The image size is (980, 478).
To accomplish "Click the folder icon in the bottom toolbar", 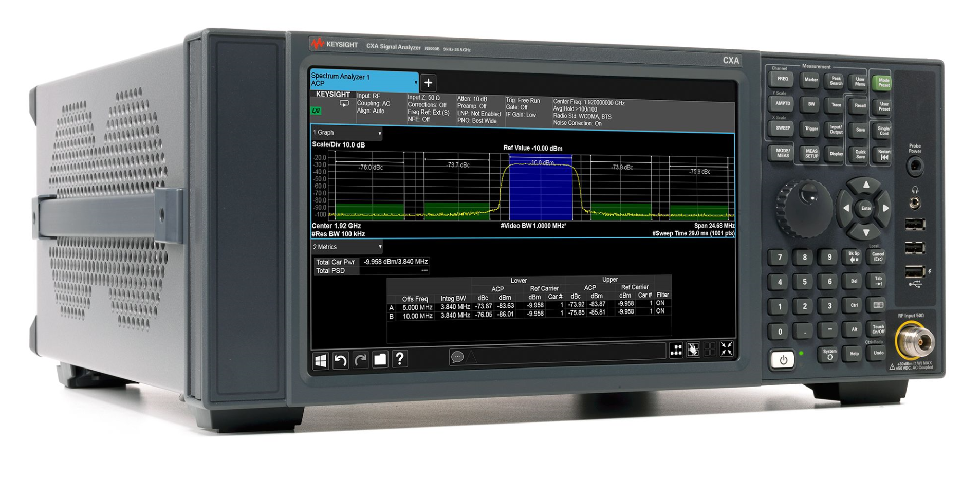I will 380,360.
